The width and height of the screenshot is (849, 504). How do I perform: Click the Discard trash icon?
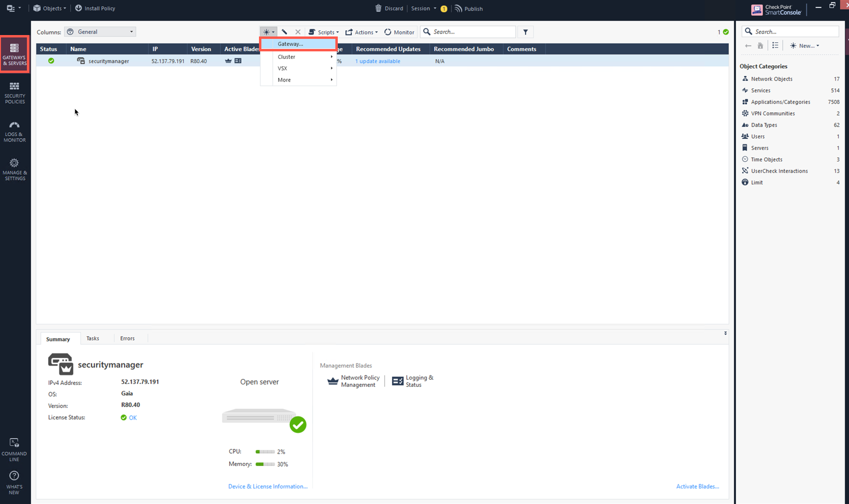[x=379, y=8]
